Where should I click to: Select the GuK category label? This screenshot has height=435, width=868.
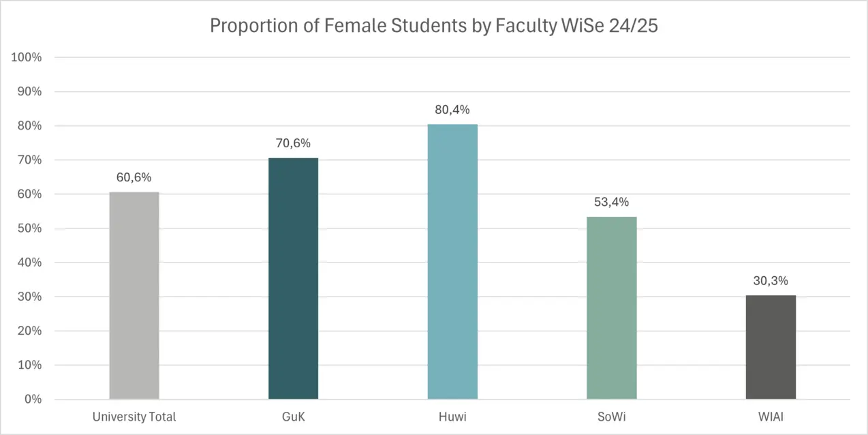click(293, 417)
